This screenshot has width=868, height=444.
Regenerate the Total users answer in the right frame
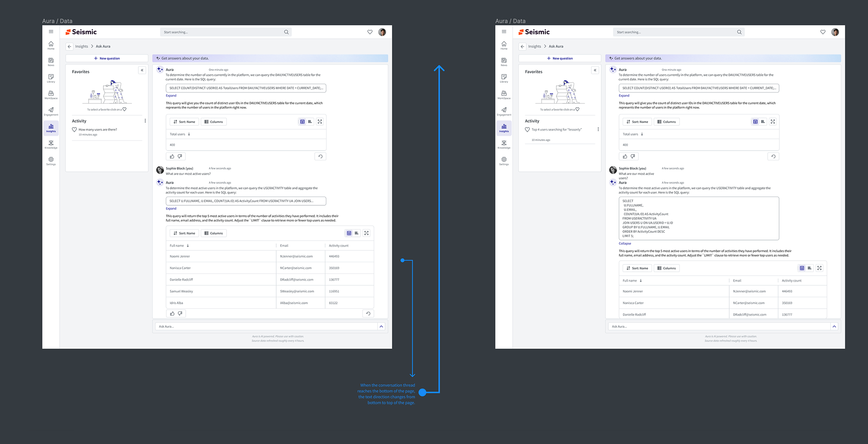(774, 156)
